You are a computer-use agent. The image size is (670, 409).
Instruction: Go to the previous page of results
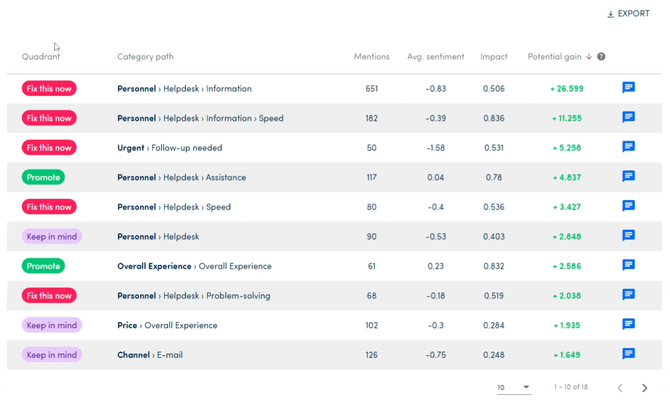(x=620, y=388)
